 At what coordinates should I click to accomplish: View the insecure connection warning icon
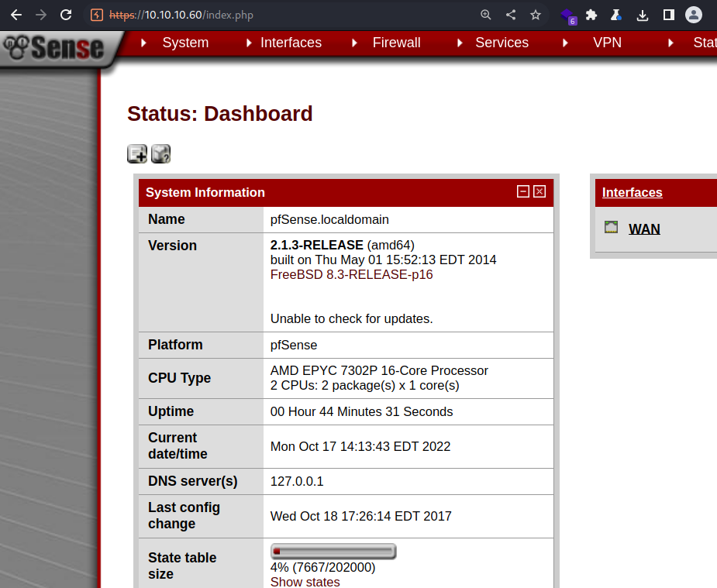96,15
